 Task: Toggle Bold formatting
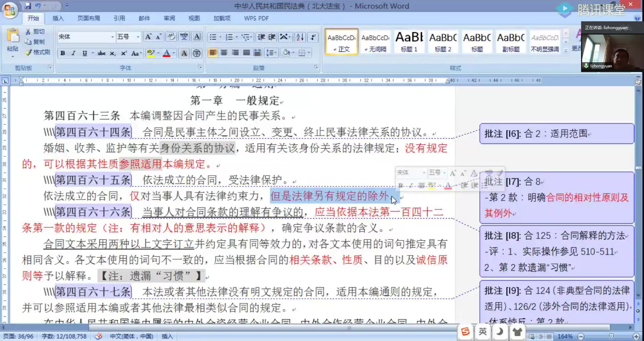[63, 53]
